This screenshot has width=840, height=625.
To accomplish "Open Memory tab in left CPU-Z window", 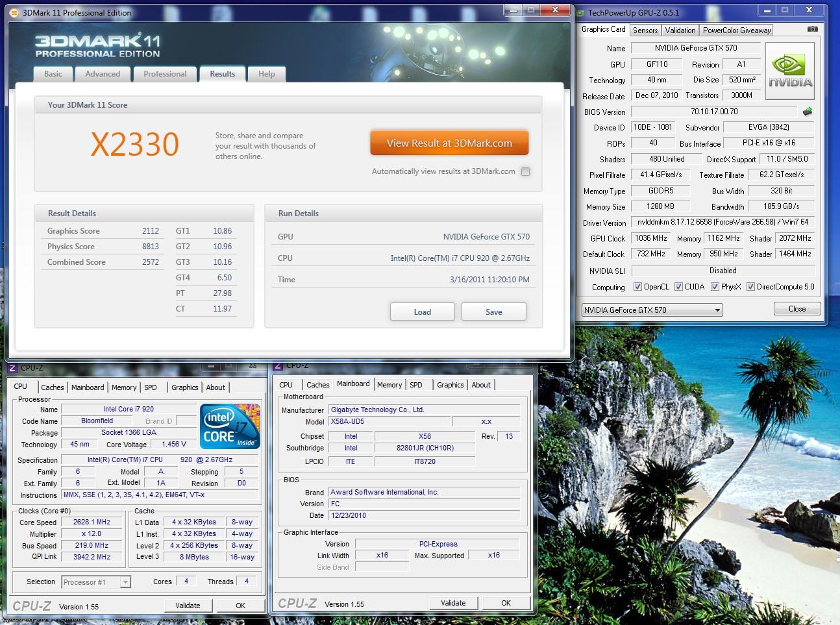I will click(x=124, y=387).
